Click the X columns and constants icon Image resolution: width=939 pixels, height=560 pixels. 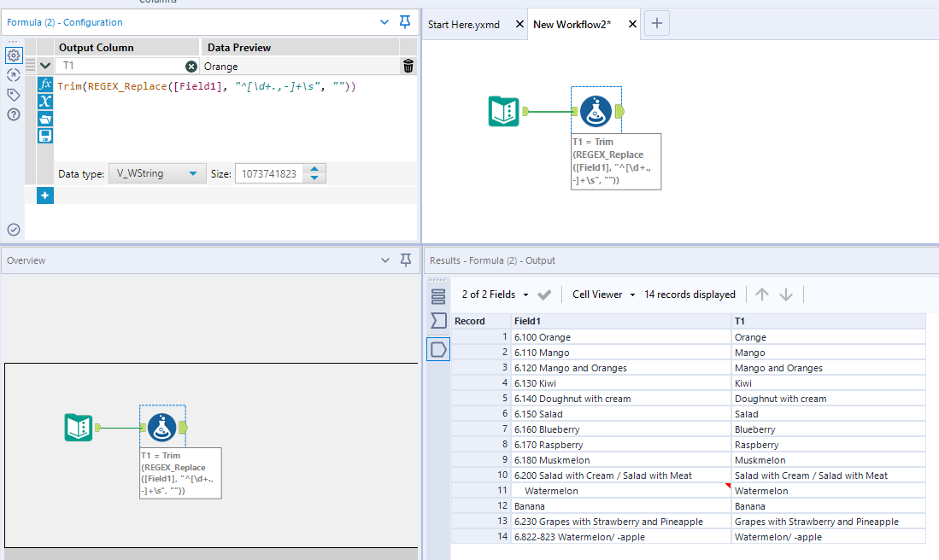pyautogui.click(x=45, y=102)
